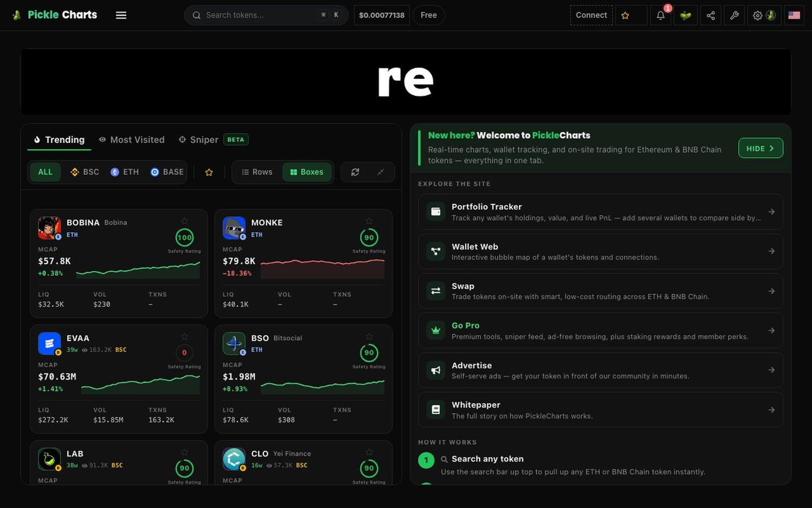Open BSO Bitsocial token logo

(x=234, y=343)
